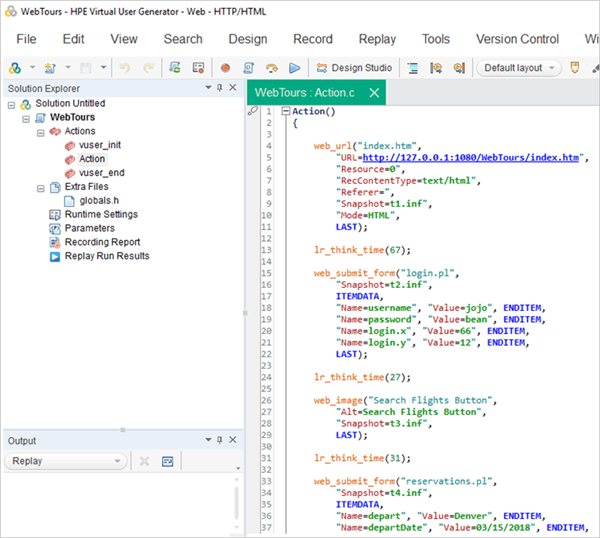Open the vuser_end action

coord(101,173)
